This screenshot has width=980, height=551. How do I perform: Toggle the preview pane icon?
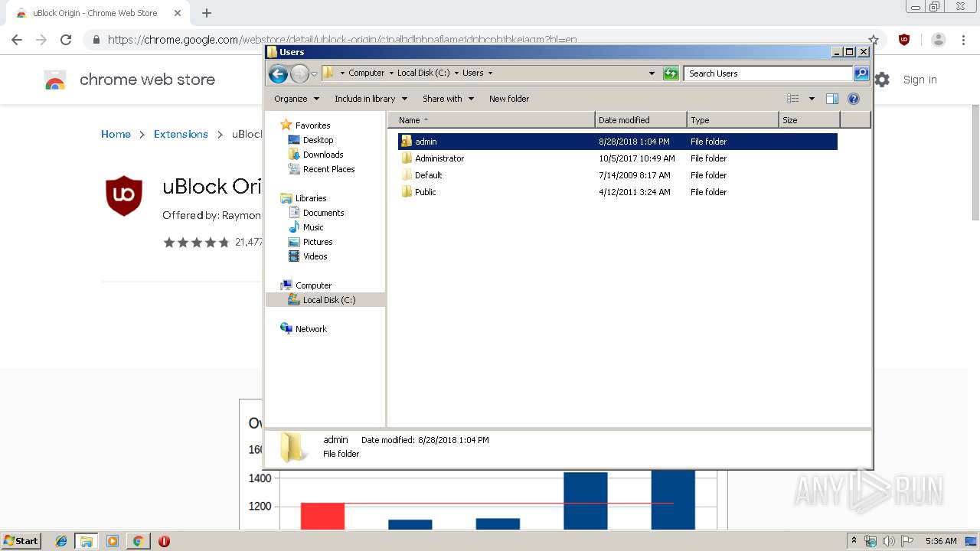tap(832, 99)
